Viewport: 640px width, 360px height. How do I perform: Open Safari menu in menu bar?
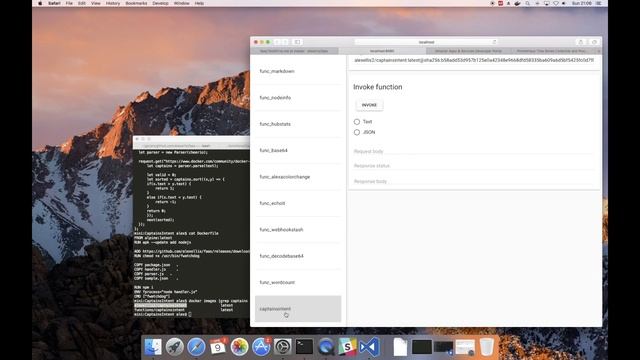pyautogui.click(x=54, y=3)
